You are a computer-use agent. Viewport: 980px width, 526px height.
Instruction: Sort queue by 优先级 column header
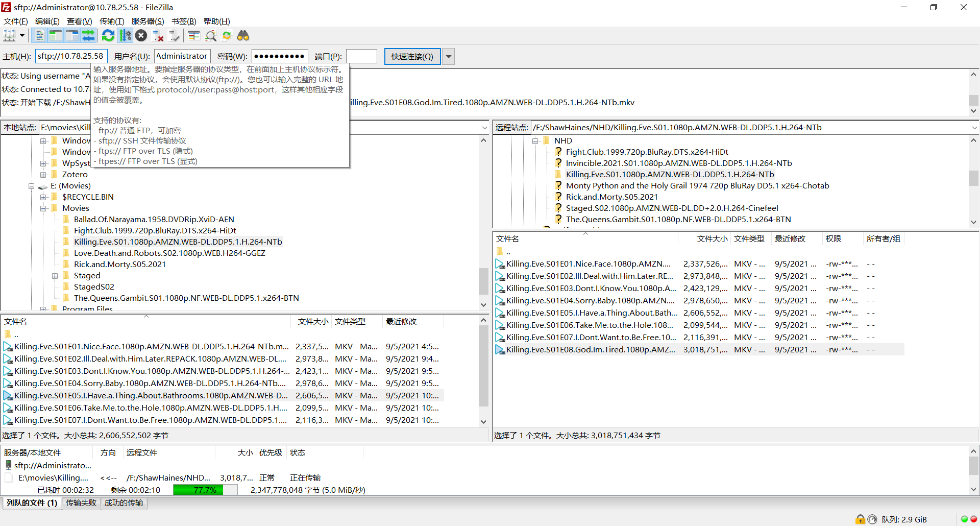(x=271, y=453)
